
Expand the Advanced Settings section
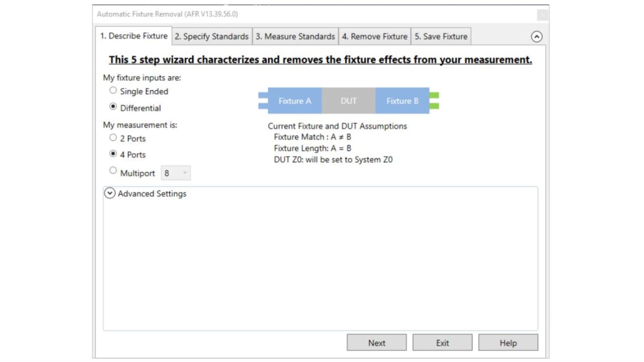click(109, 194)
